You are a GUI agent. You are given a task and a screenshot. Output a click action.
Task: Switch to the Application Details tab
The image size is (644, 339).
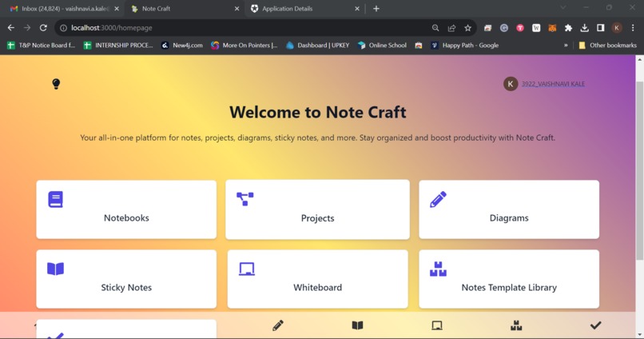tap(304, 9)
